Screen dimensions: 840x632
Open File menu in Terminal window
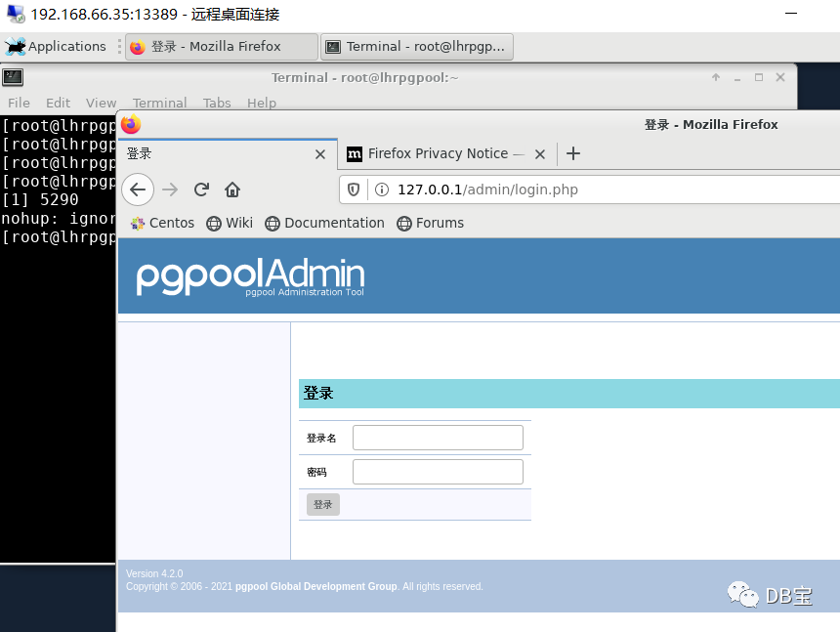click(19, 103)
